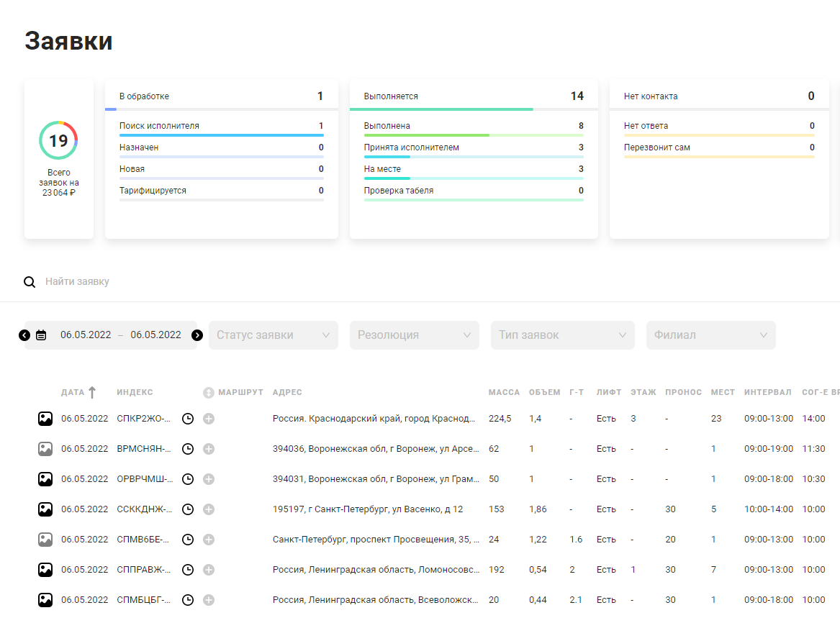Click the ИНТЕРВАЛ column header
This screenshot has width=840, height=618.
tap(768, 393)
